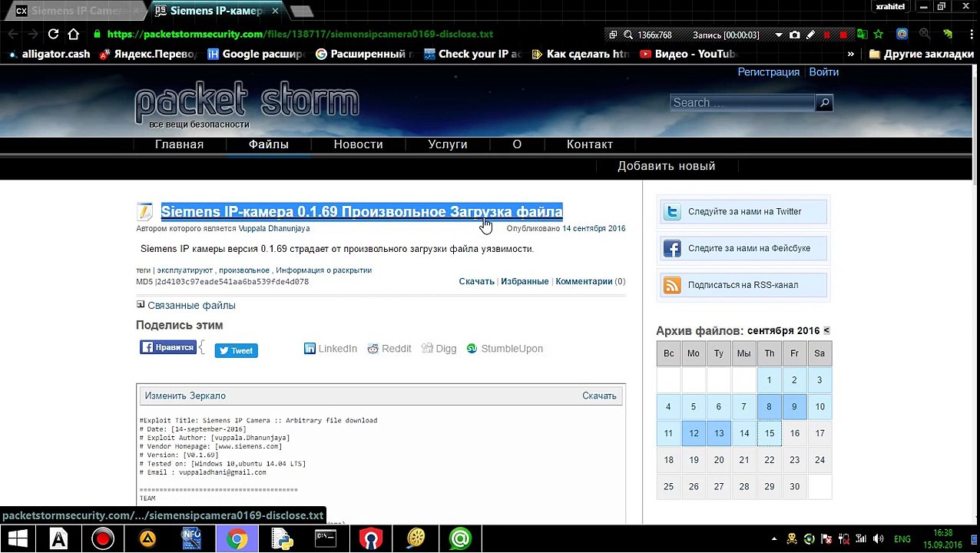The height and width of the screenshot is (553, 980).
Task: Take a screenshot with the camera icon
Action: [795, 35]
